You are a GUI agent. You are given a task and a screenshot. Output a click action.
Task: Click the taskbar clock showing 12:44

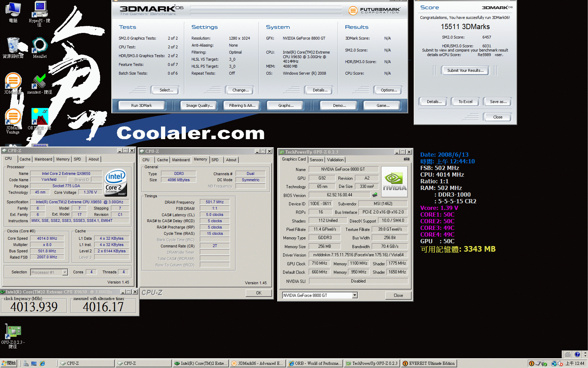click(575, 363)
